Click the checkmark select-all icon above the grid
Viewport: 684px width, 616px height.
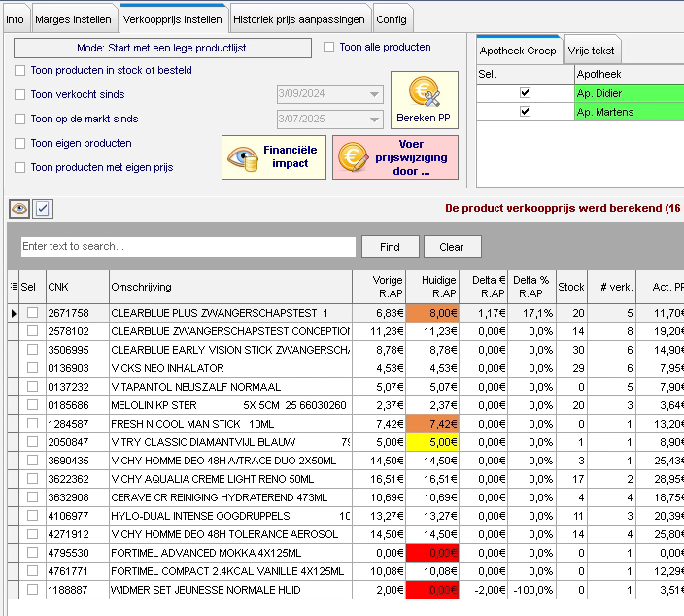pyautogui.click(x=43, y=209)
